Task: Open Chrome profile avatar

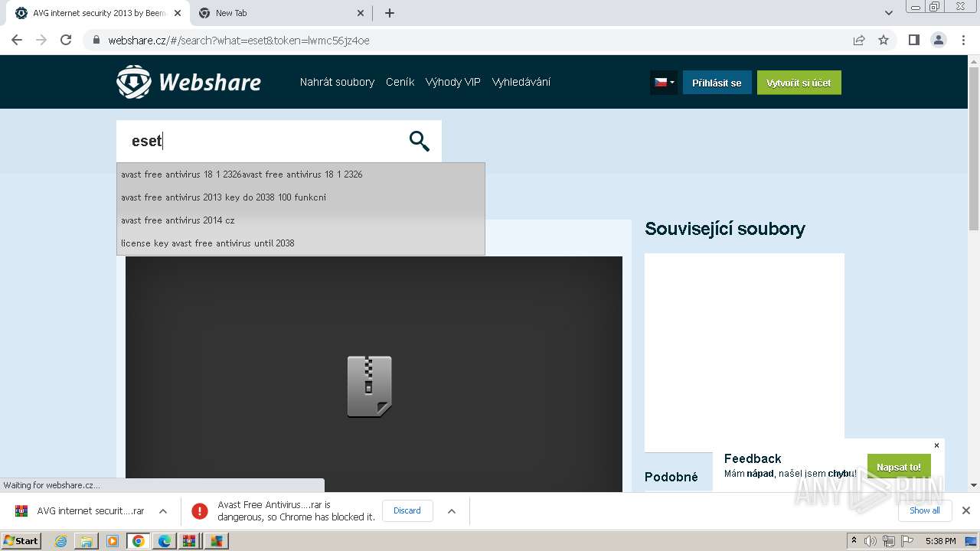Action: 939,40
